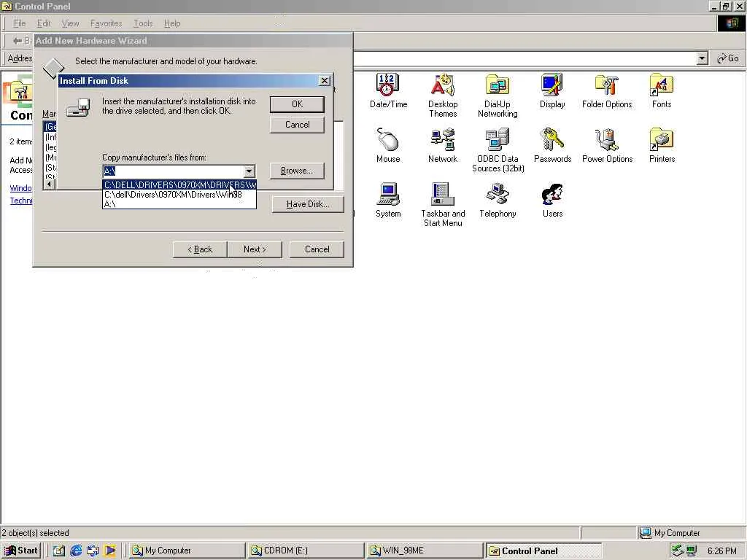
Task: Open the Dial-Up Networking icon
Action: coord(498,96)
